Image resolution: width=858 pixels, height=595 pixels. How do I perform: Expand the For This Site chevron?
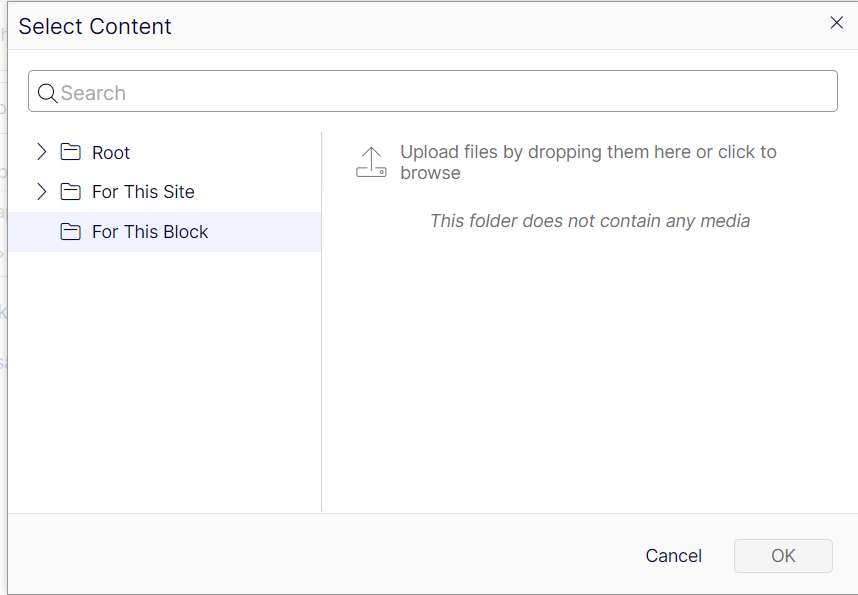tap(41, 191)
